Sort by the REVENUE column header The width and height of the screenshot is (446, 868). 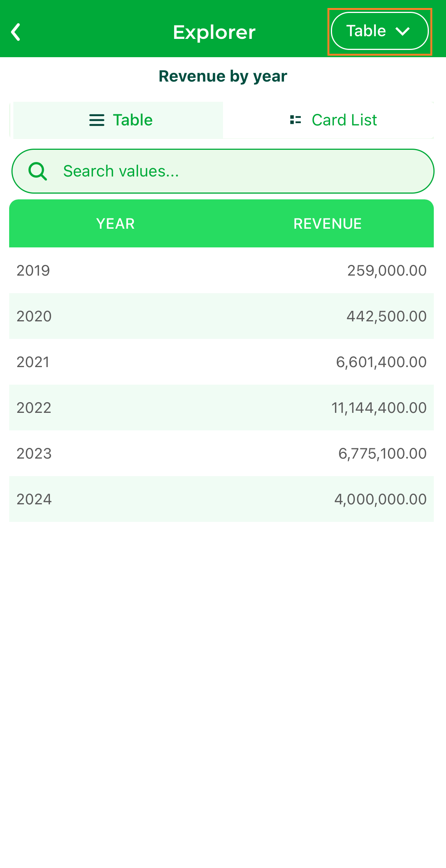coord(327,224)
